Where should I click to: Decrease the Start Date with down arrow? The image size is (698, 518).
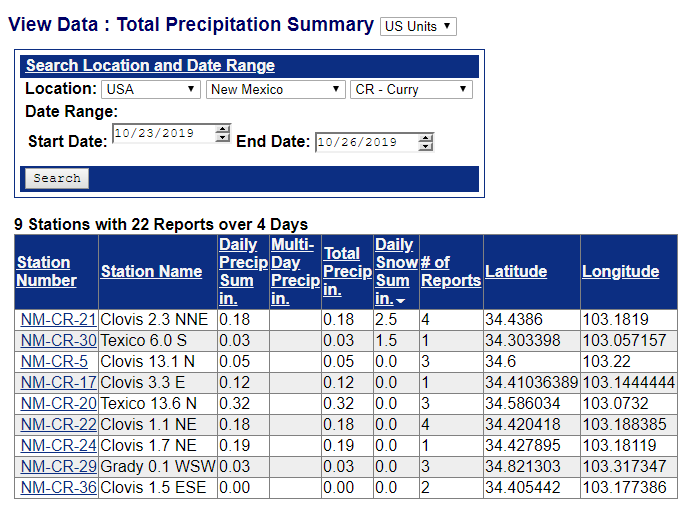(222, 138)
